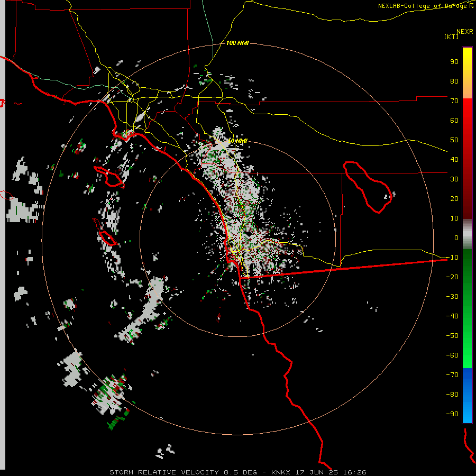Click the -20 value on velocity scale
This screenshot has height=476, width=476.
coord(452,277)
